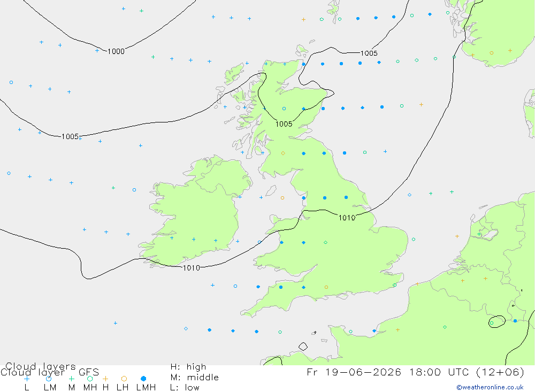Click the blue open-circle LM legend symbol
Screen dimensions: 535x392
point(49,379)
